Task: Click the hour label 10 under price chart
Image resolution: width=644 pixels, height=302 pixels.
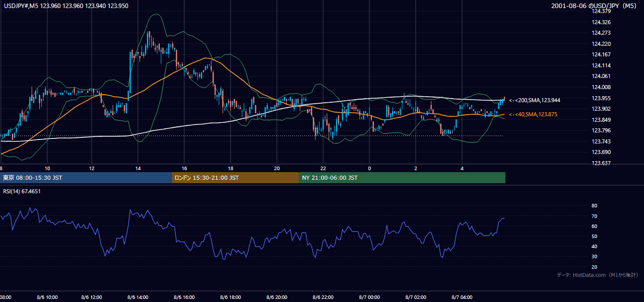Action: pos(47,168)
